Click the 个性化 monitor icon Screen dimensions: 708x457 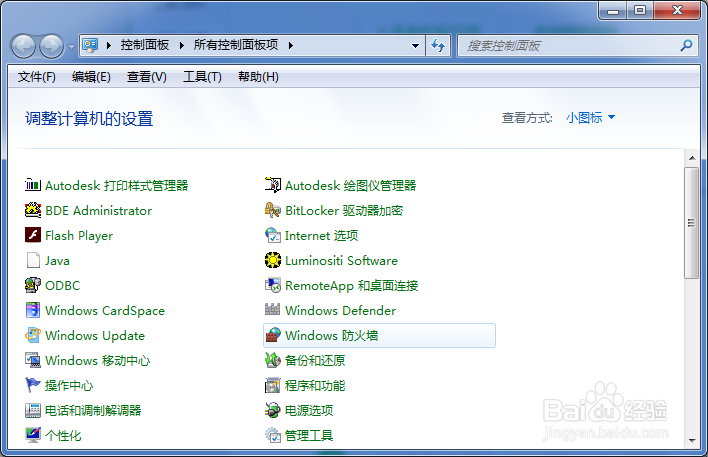pos(33,435)
